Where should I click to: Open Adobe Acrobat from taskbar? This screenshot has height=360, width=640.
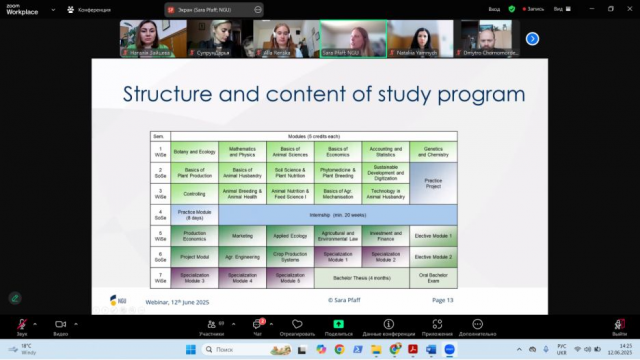[413, 349]
